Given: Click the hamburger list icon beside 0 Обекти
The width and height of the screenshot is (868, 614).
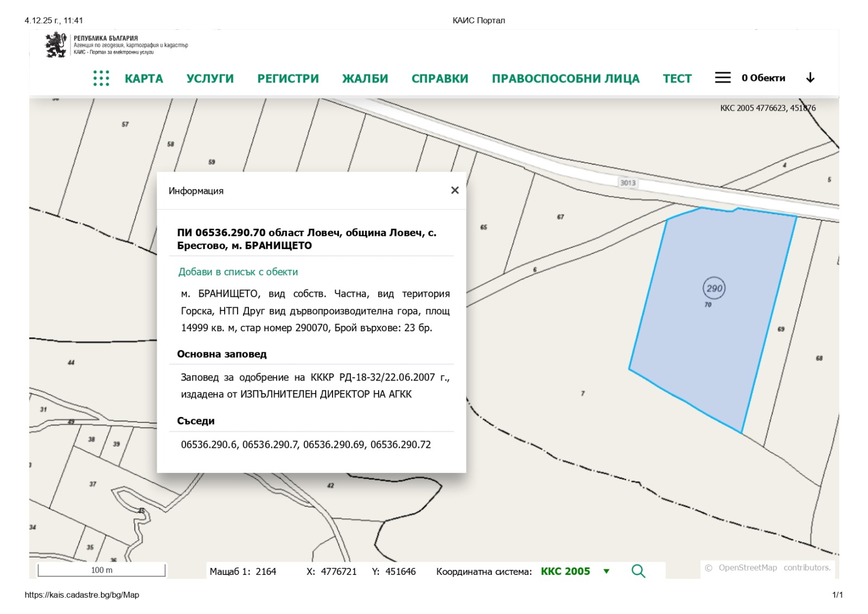Looking at the screenshot, I should 722,78.
